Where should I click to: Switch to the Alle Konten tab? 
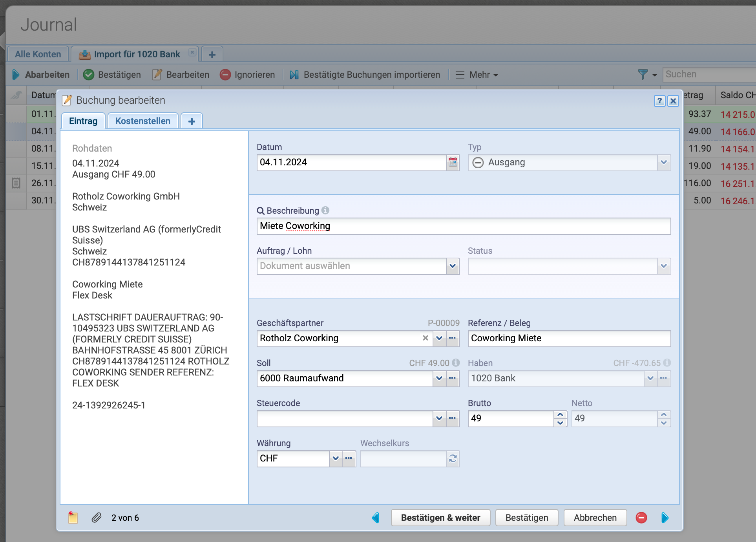(x=38, y=54)
